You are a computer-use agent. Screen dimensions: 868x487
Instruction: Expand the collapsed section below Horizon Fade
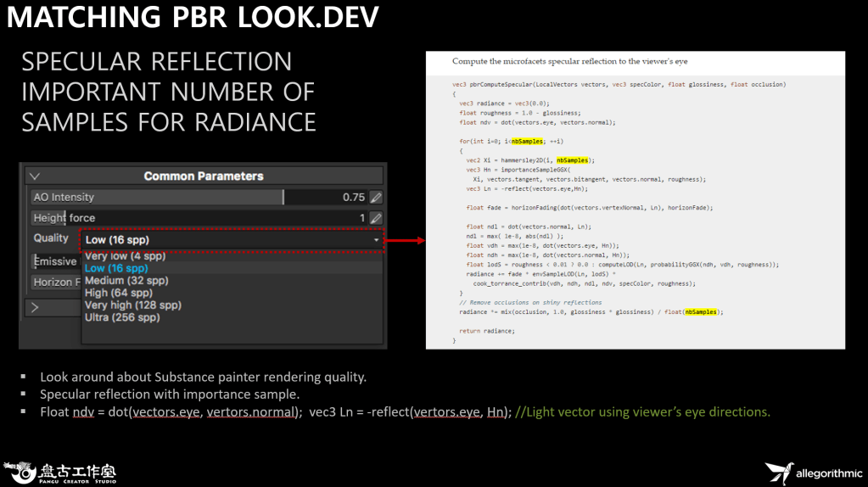35,307
